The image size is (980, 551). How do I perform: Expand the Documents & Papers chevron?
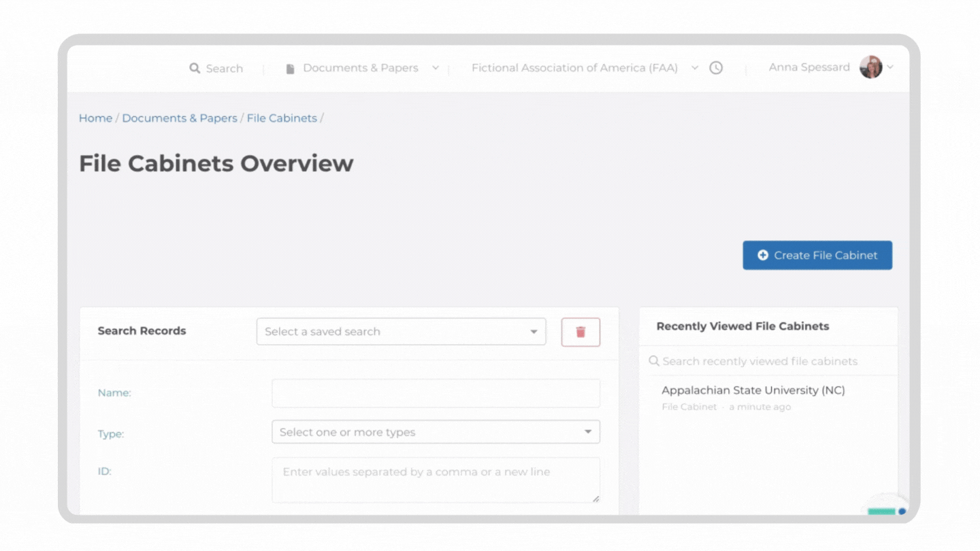pyautogui.click(x=436, y=68)
